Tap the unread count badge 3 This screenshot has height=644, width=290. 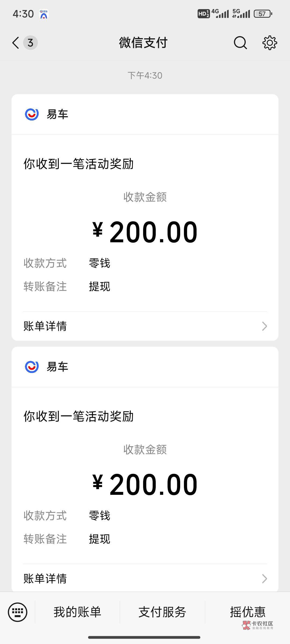click(30, 43)
